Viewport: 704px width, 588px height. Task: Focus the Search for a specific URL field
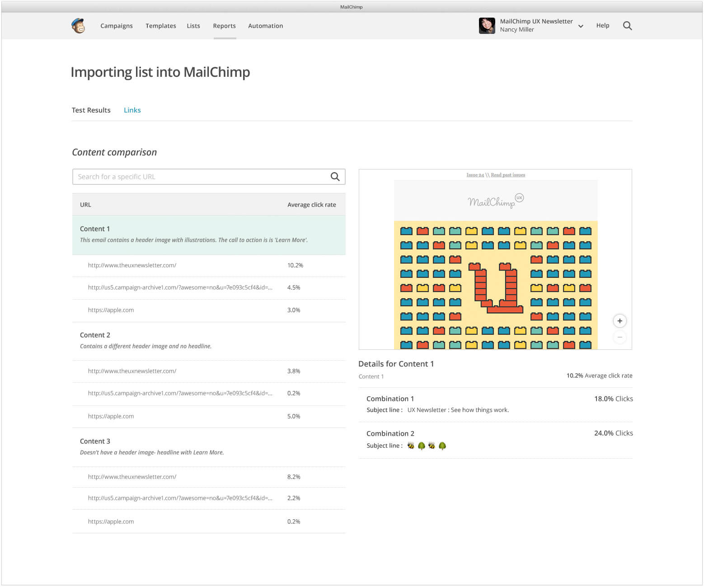tap(209, 177)
